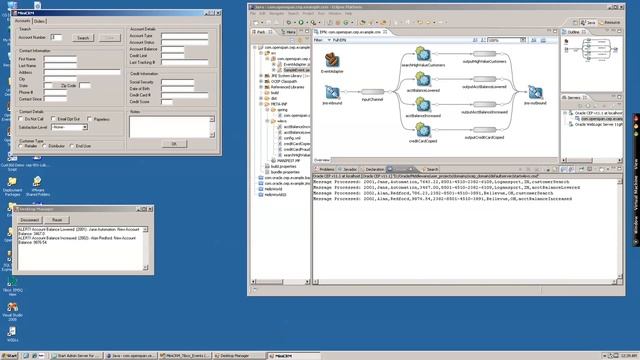Enable the Paperless checkbox
This screenshot has height=360, width=640.
pos(89,119)
